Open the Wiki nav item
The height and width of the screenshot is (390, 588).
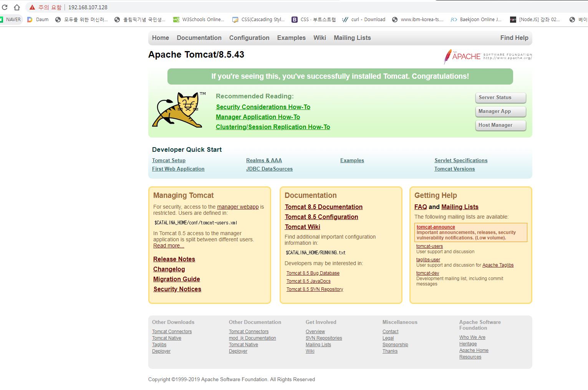pos(320,38)
